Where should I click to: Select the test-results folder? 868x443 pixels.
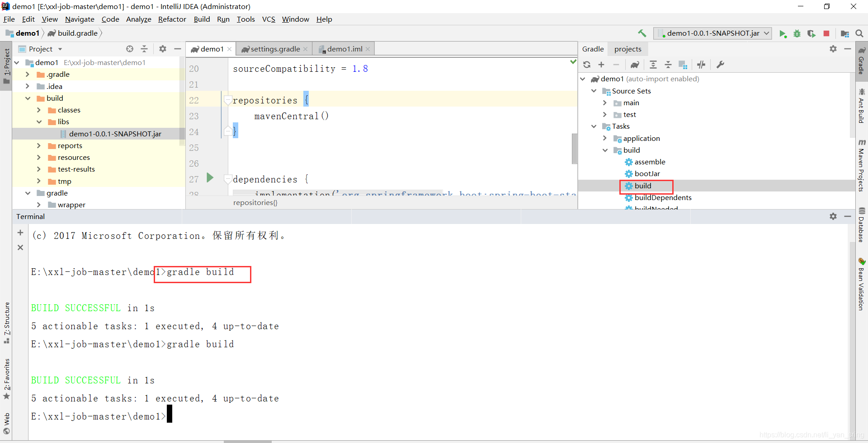[76, 169]
